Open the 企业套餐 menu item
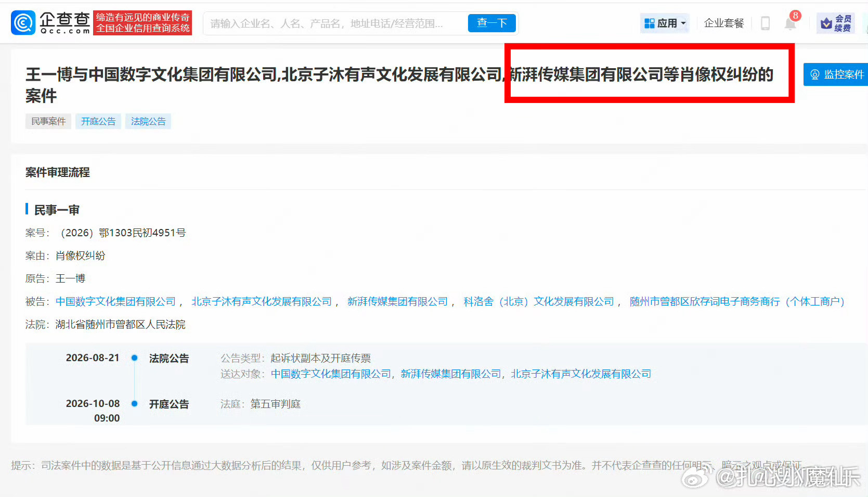This screenshot has width=868, height=497. pyautogui.click(x=723, y=23)
